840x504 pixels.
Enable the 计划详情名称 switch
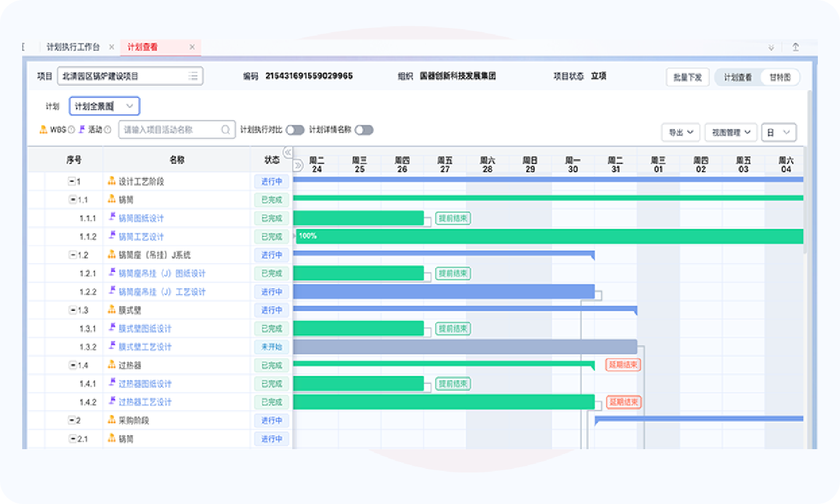364,130
